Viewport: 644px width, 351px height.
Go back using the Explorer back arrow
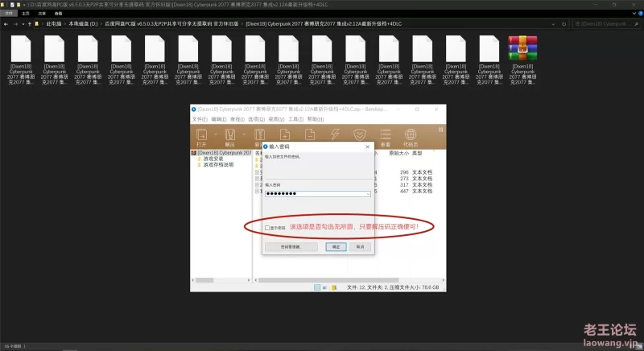[6, 24]
